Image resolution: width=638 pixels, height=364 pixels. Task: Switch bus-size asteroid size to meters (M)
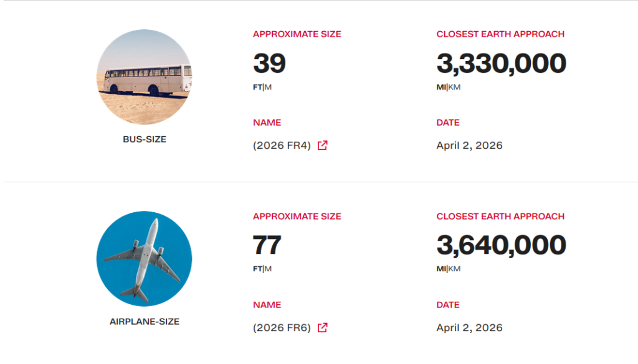point(269,87)
